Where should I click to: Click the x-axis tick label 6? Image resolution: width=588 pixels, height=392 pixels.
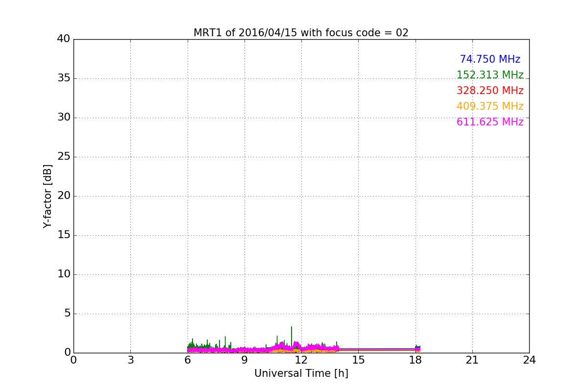tap(188, 360)
